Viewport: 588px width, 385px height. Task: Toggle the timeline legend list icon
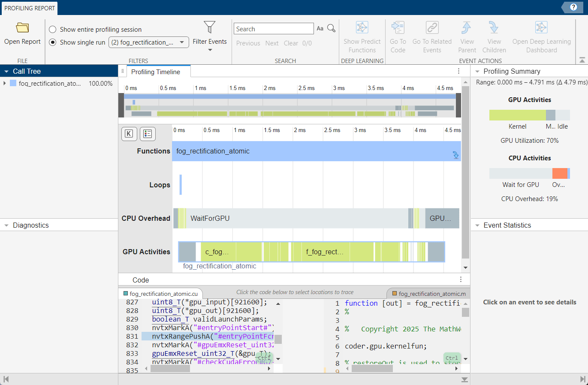(x=148, y=134)
